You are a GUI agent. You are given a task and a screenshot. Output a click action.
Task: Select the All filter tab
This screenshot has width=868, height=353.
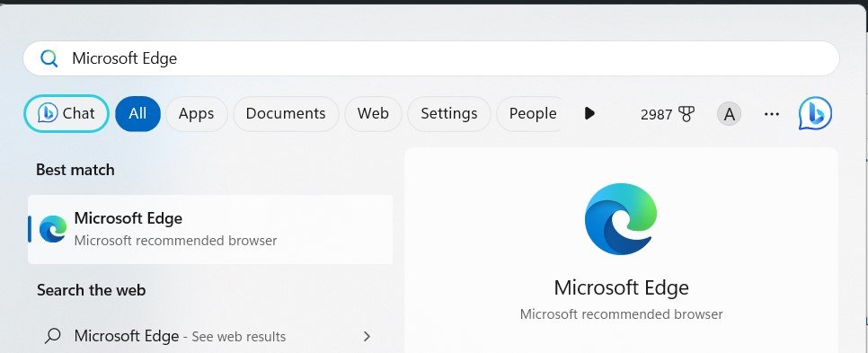(x=137, y=113)
